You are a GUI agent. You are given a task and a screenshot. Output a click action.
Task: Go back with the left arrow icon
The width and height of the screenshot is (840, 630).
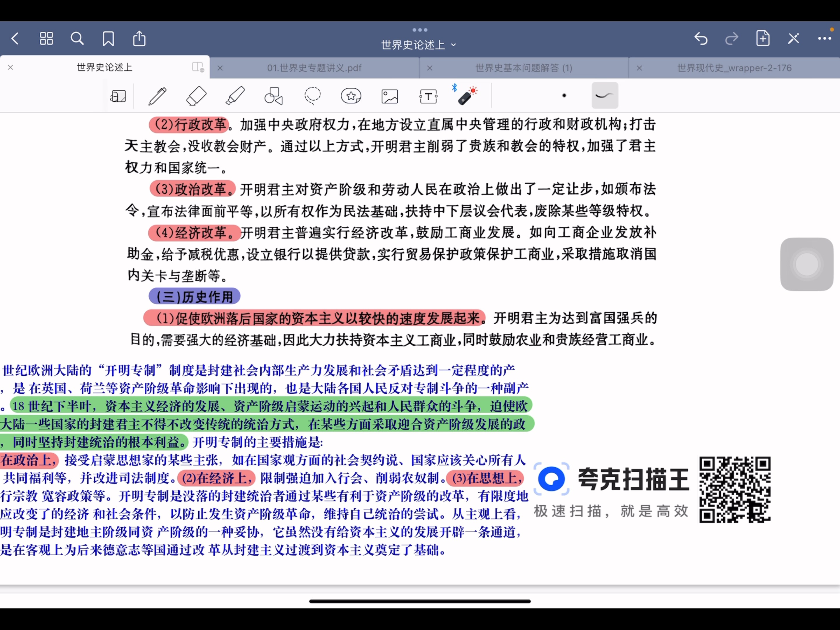point(15,38)
